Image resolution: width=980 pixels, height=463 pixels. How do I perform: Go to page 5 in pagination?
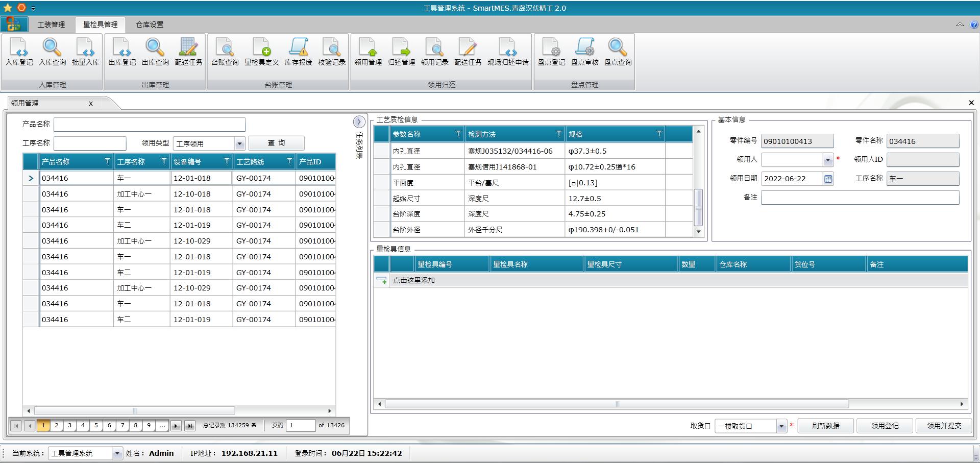96,425
